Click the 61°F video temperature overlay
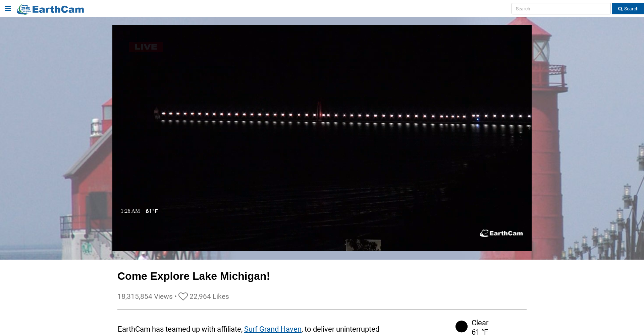644x335 pixels. (152, 211)
